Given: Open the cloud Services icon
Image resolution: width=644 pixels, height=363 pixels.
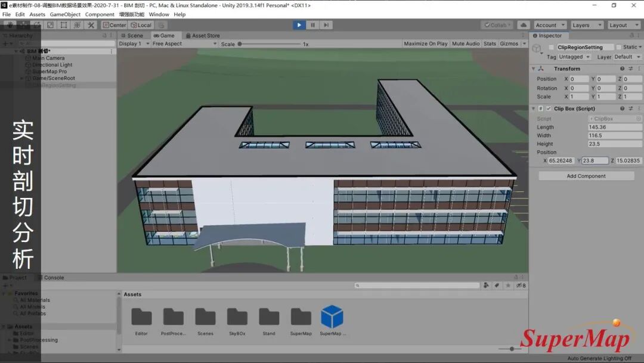Looking at the screenshot, I should (524, 25).
